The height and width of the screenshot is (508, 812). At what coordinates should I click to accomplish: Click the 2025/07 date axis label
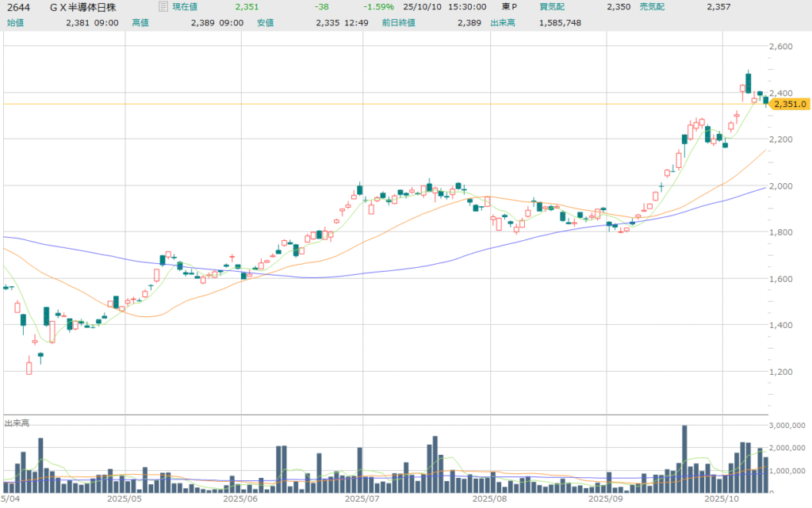coord(362,499)
